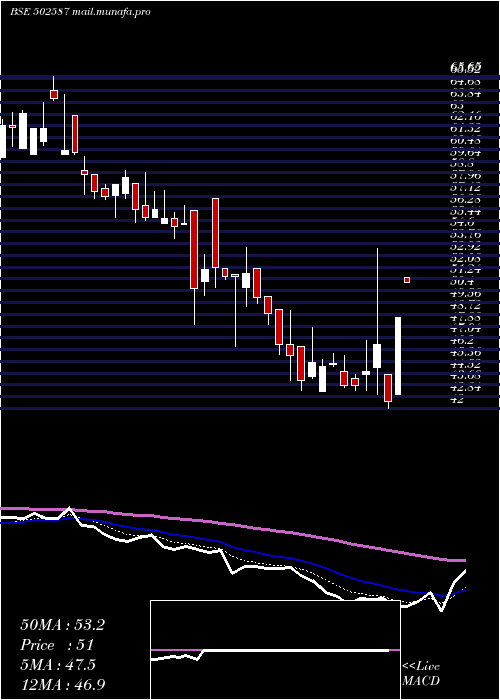500x700 pixels.
Task: Click the 46.2 price axis label
Action: [464, 341]
